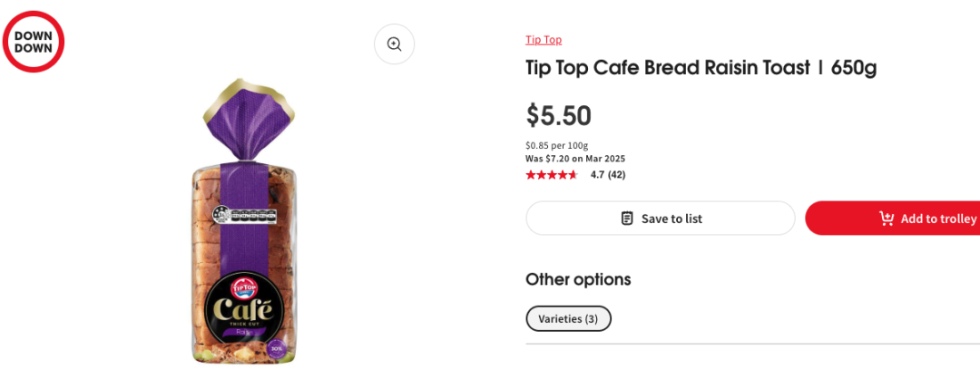Add the raisin toast to the trolley
Screen dimensions: 980x370
tap(893, 219)
